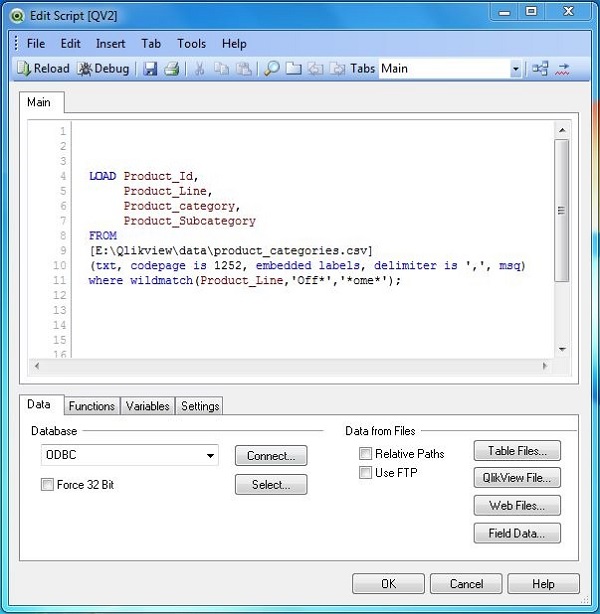This screenshot has width=600, height=614.
Task: Open the Table Viewer icon
Action: 540,69
